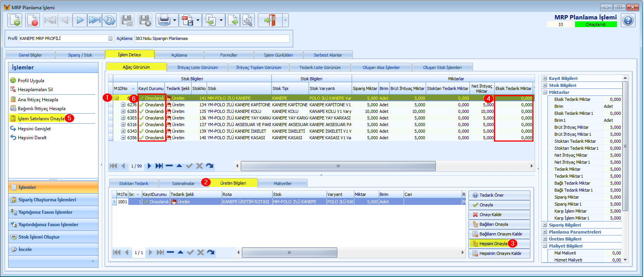Cancel changes with the floppy disk X icon

(x=145, y=20)
